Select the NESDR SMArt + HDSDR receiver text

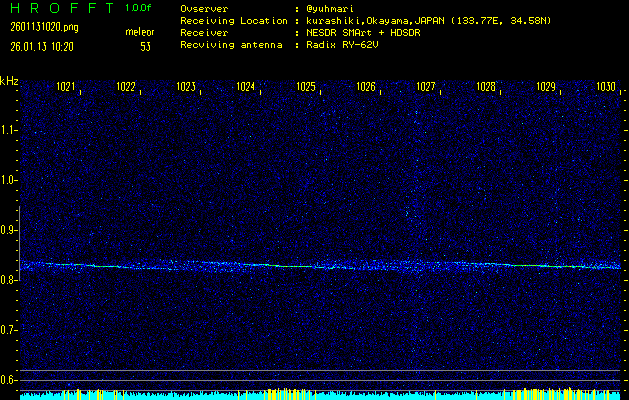point(366,33)
